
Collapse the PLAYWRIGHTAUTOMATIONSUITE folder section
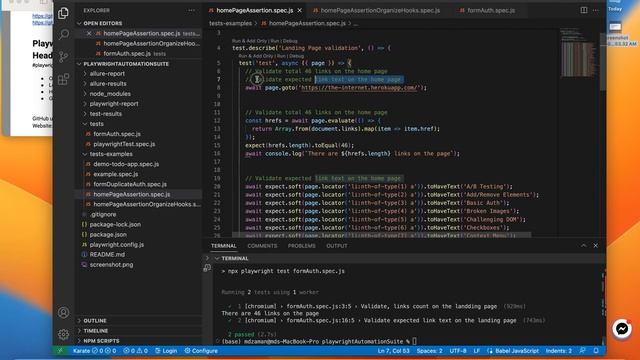139,64
